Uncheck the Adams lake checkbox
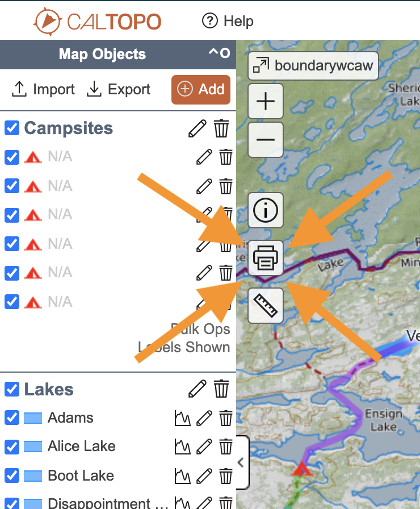420x509 pixels. pyautogui.click(x=12, y=418)
